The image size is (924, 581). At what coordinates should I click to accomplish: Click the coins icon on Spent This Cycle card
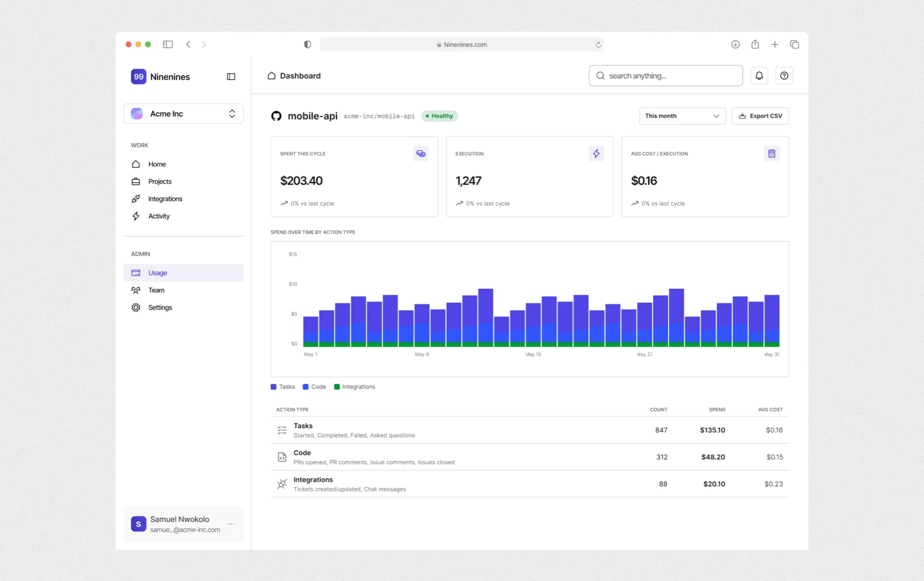tap(421, 154)
